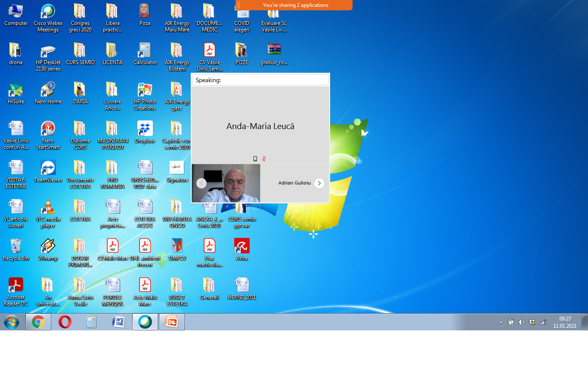Open Opera browser from taskbar
This screenshot has width=588, height=385.
[65, 322]
